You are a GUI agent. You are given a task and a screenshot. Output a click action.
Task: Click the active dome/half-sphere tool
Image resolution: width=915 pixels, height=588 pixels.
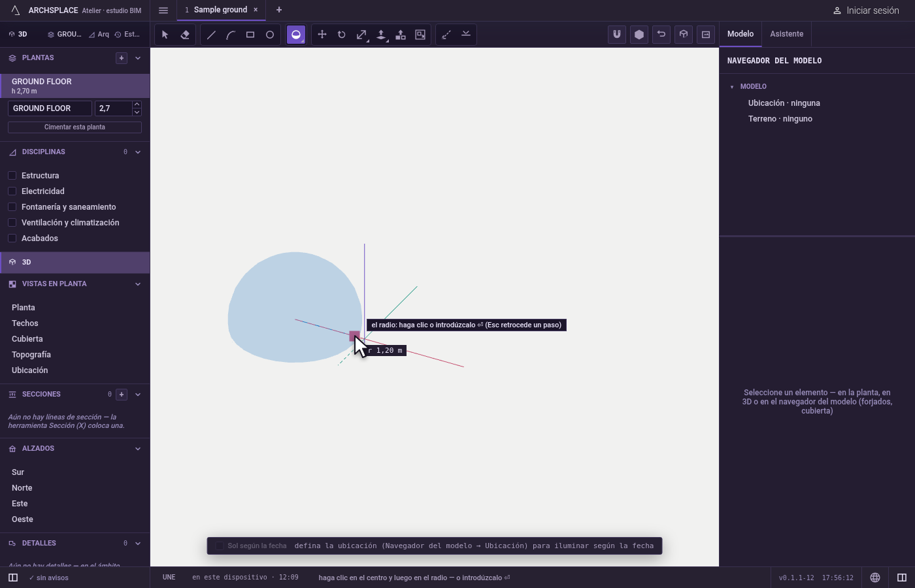pyautogui.click(x=296, y=35)
